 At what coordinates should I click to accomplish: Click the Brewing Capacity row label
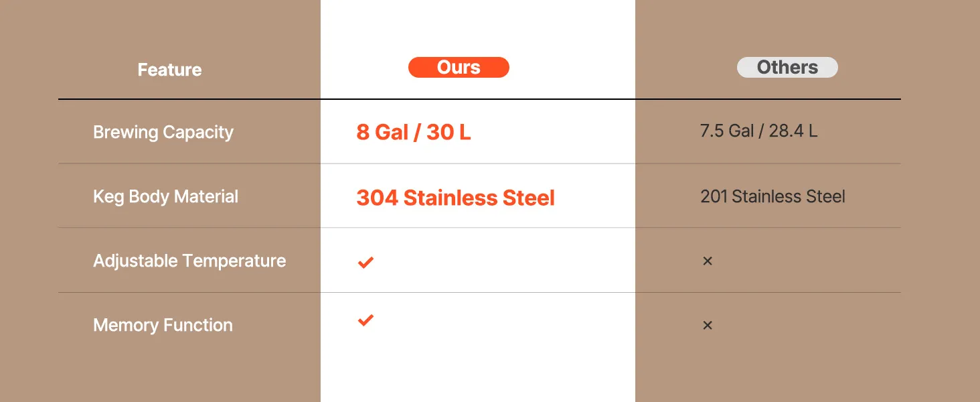[x=163, y=132]
